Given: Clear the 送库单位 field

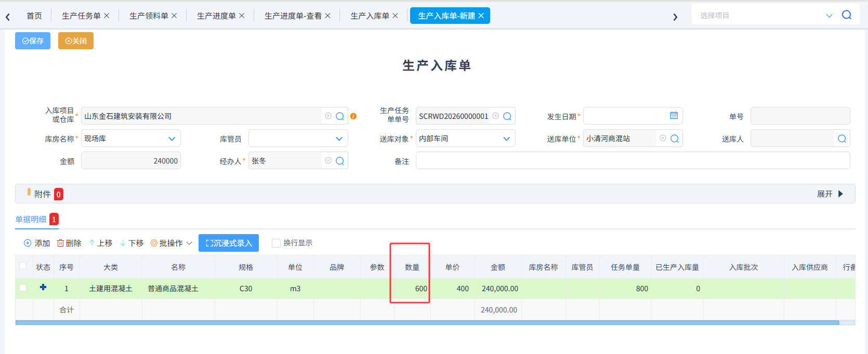Looking at the screenshot, I should [x=663, y=138].
